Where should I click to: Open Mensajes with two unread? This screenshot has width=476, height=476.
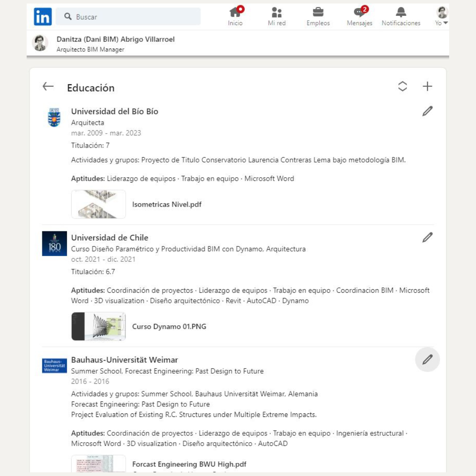coord(360,16)
